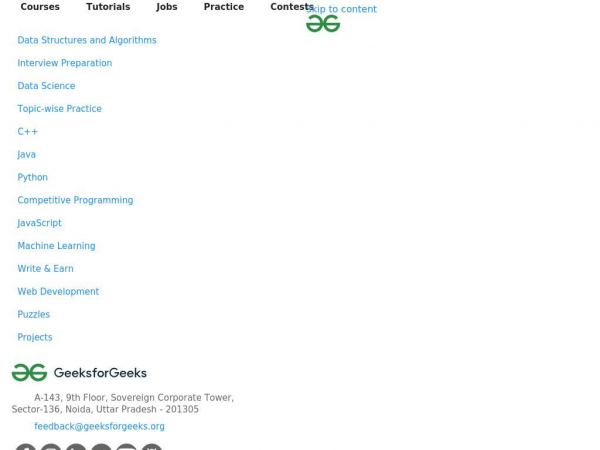
Task: Open the Puzzles link
Action: coord(34,314)
